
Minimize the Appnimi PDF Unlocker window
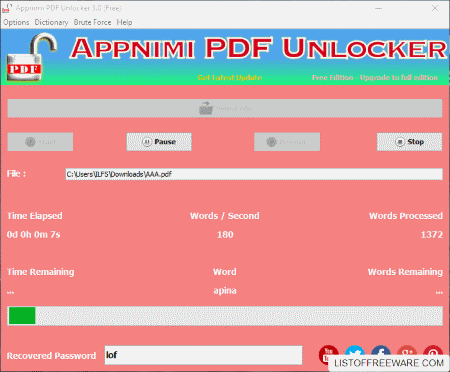coord(378,8)
